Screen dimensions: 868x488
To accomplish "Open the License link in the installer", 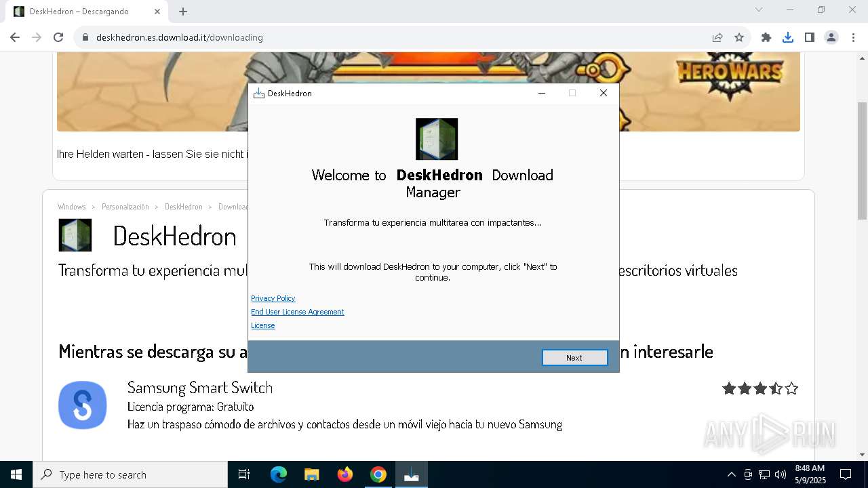I will coord(262,325).
